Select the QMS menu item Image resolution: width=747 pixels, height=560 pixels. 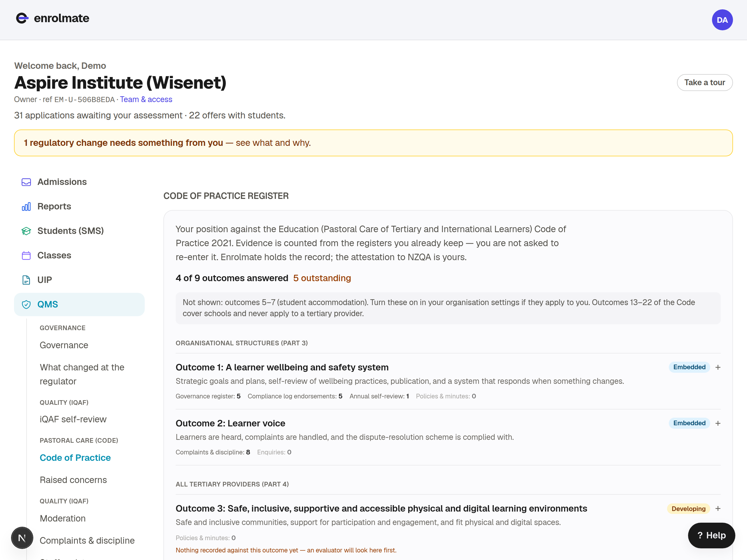pyautogui.click(x=79, y=304)
